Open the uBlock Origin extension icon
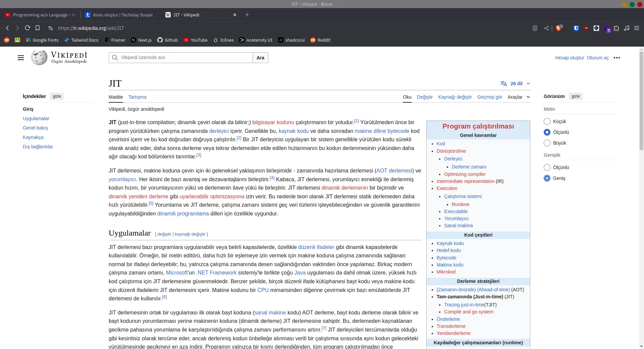The image size is (644, 349). pyautogui.click(x=586, y=28)
